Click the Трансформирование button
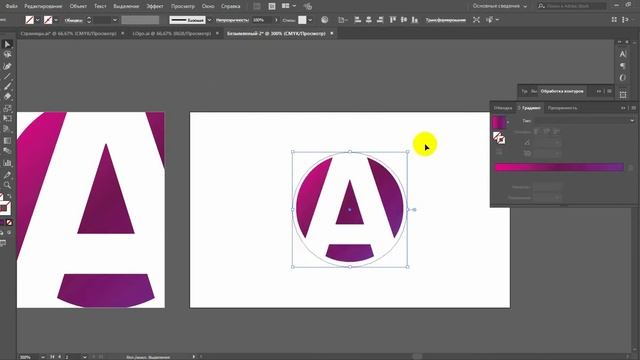The image size is (640, 360). click(445, 20)
